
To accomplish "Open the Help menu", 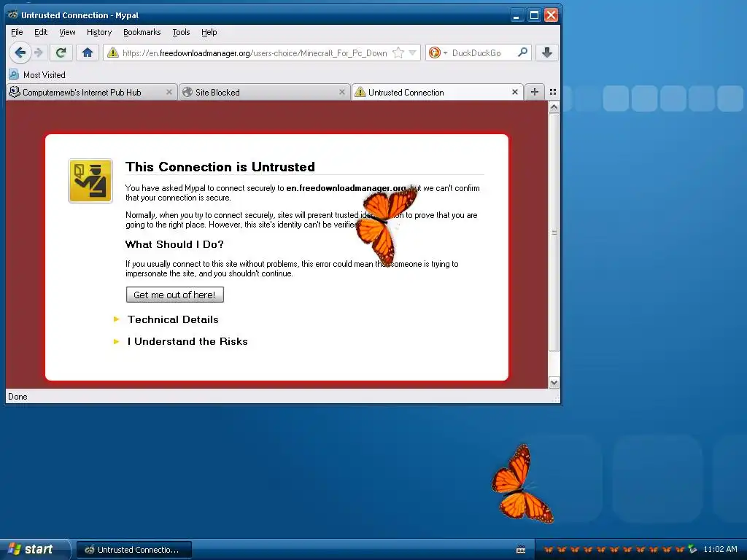I will pyautogui.click(x=209, y=32).
